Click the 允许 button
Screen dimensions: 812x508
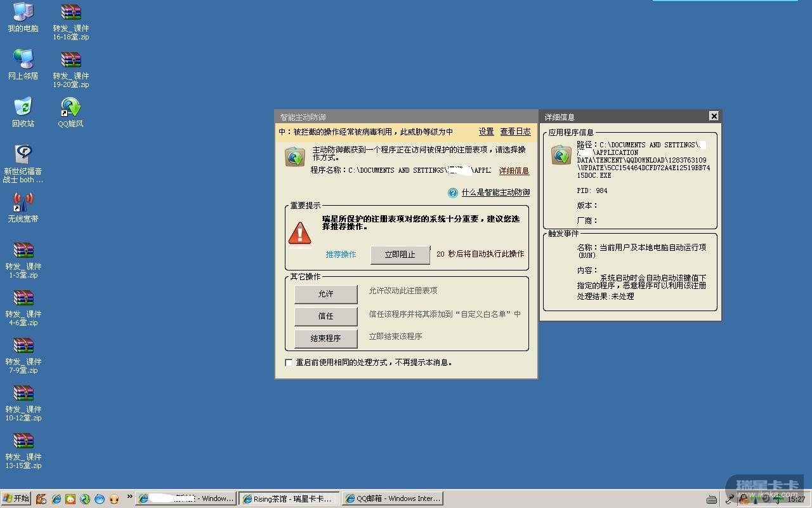[x=326, y=294]
